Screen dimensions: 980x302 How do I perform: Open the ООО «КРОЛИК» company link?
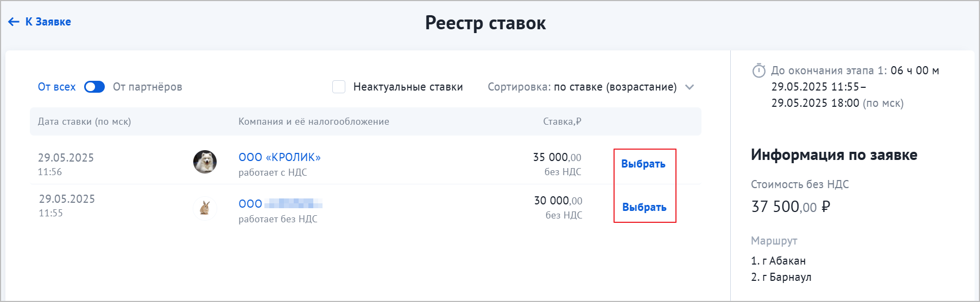point(280,157)
